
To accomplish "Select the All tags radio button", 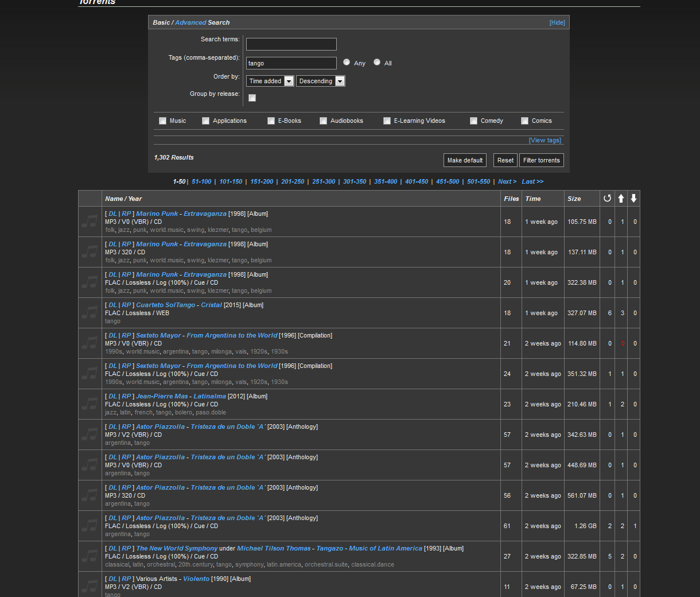I will click(x=377, y=62).
